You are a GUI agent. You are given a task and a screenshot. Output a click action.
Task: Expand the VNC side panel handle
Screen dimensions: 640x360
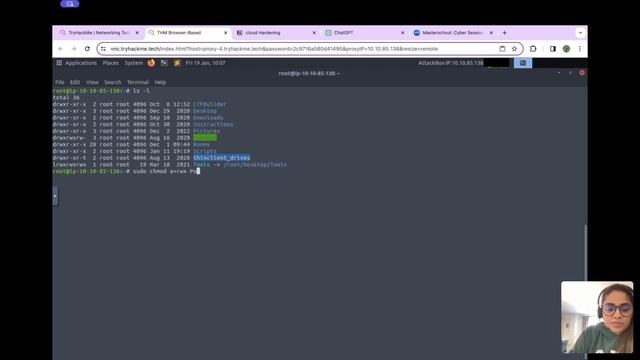(55, 196)
